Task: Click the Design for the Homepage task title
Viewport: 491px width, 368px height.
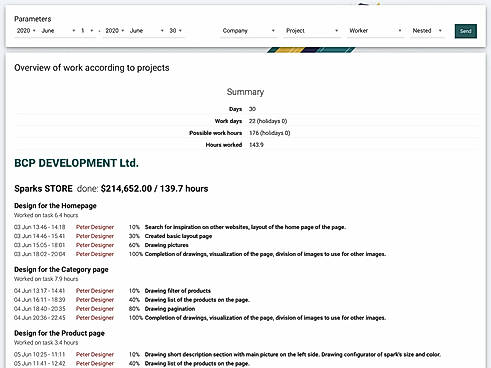Action: pos(55,206)
